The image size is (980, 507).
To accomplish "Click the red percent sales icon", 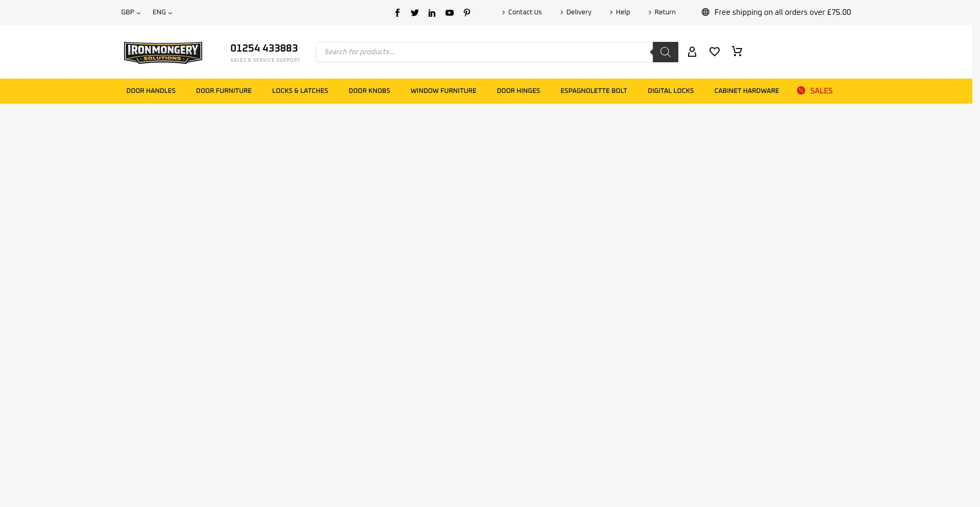I will pyautogui.click(x=801, y=90).
